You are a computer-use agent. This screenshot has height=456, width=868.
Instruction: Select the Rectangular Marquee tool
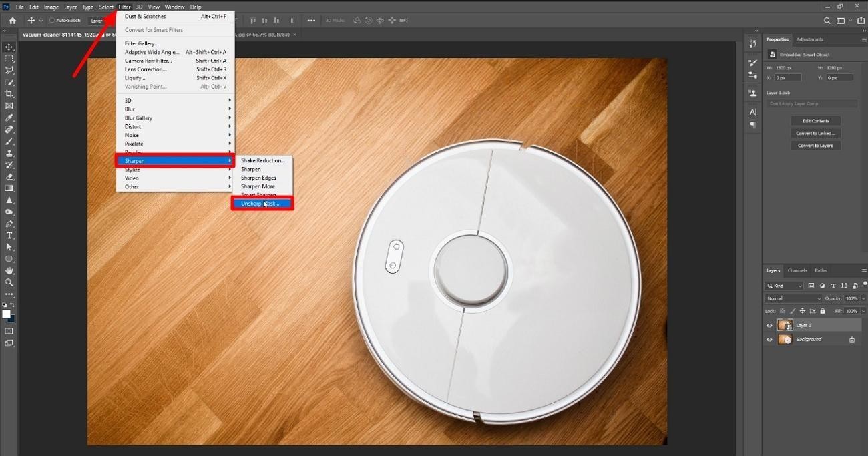[9, 59]
